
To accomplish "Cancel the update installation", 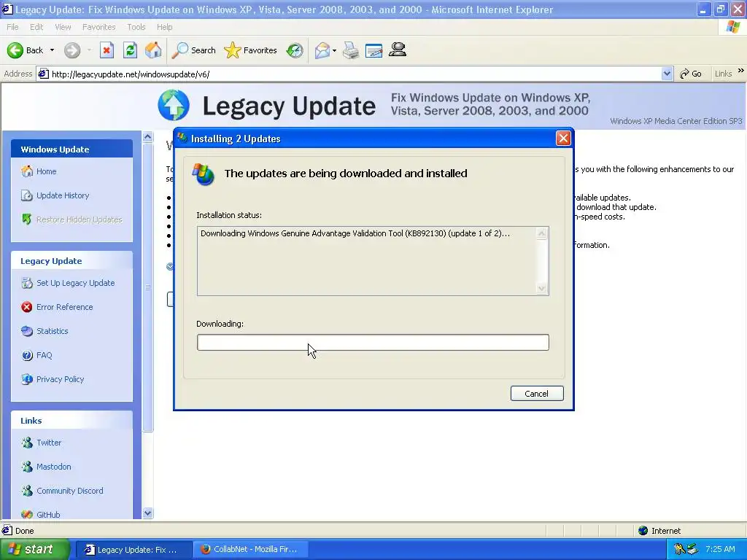I will coord(537,394).
